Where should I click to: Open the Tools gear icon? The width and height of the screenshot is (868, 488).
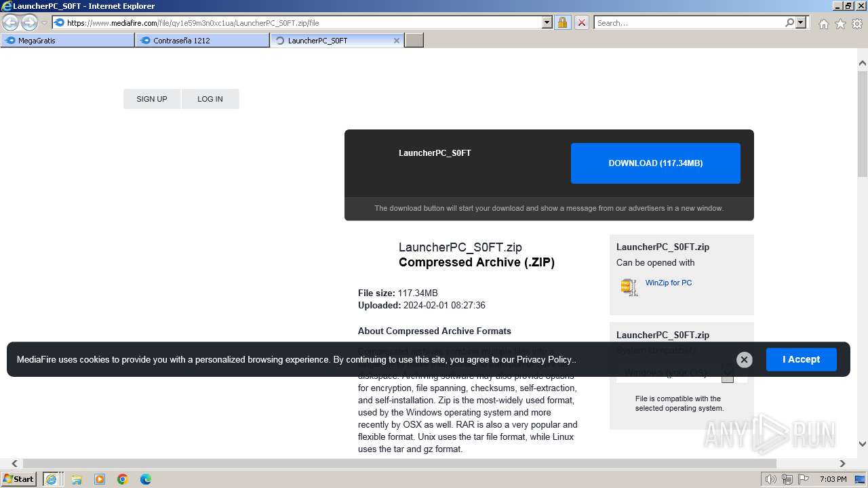tap(857, 24)
